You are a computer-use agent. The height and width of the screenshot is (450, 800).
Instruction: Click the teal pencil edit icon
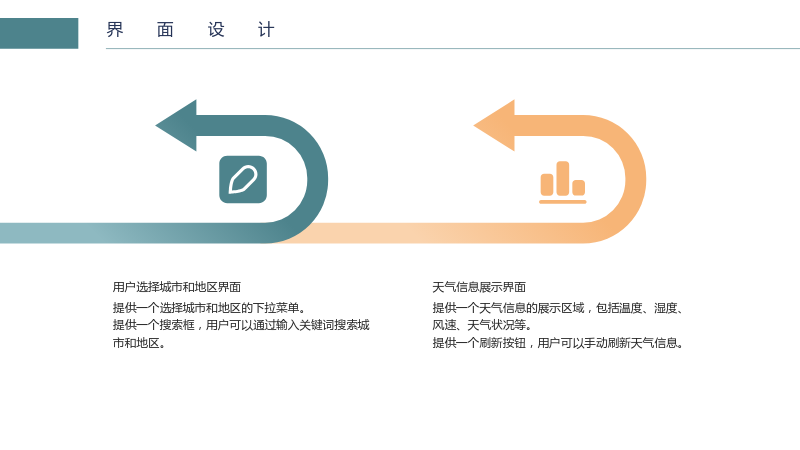pos(243,180)
